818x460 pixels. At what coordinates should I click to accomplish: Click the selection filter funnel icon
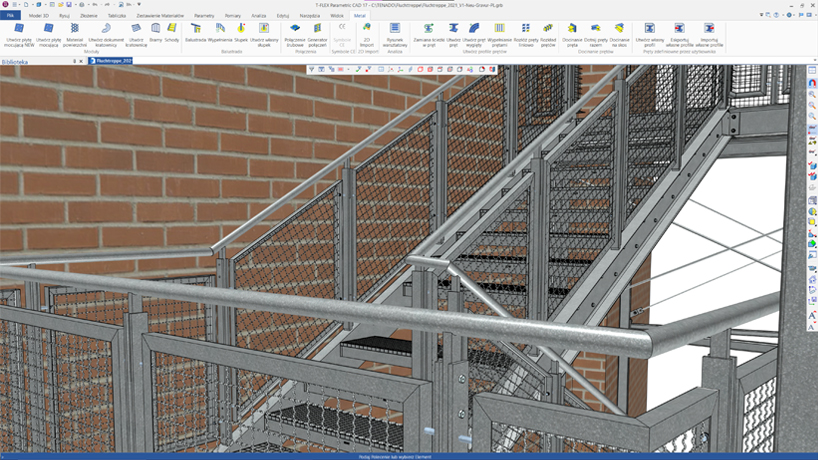(x=311, y=69)
